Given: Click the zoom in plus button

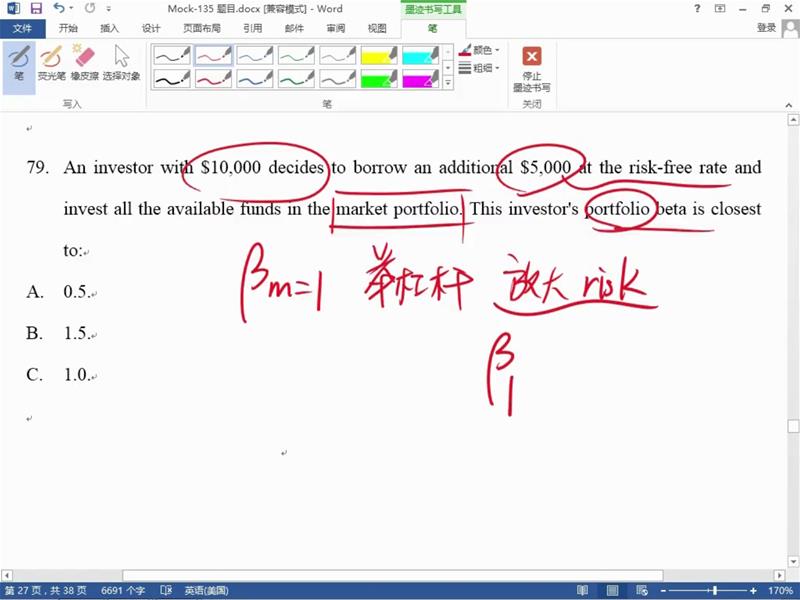Looking at the screenshot, I should tap(753, 591).
